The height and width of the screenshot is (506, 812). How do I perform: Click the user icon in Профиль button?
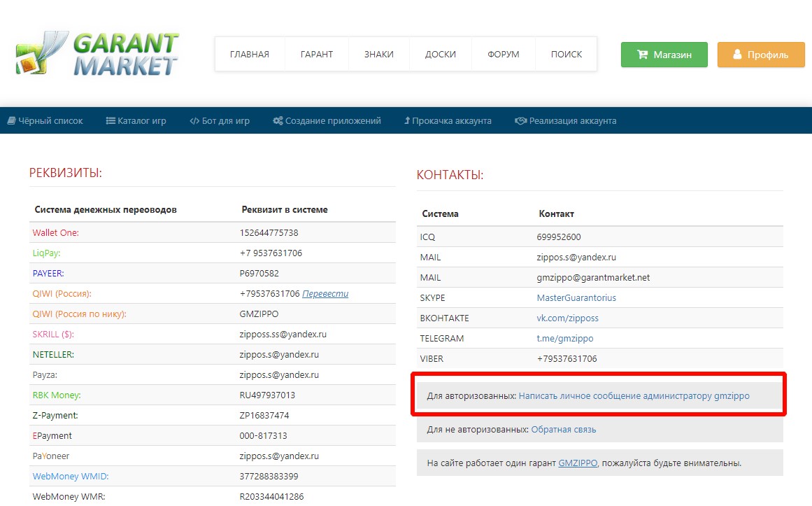[737, 55]
